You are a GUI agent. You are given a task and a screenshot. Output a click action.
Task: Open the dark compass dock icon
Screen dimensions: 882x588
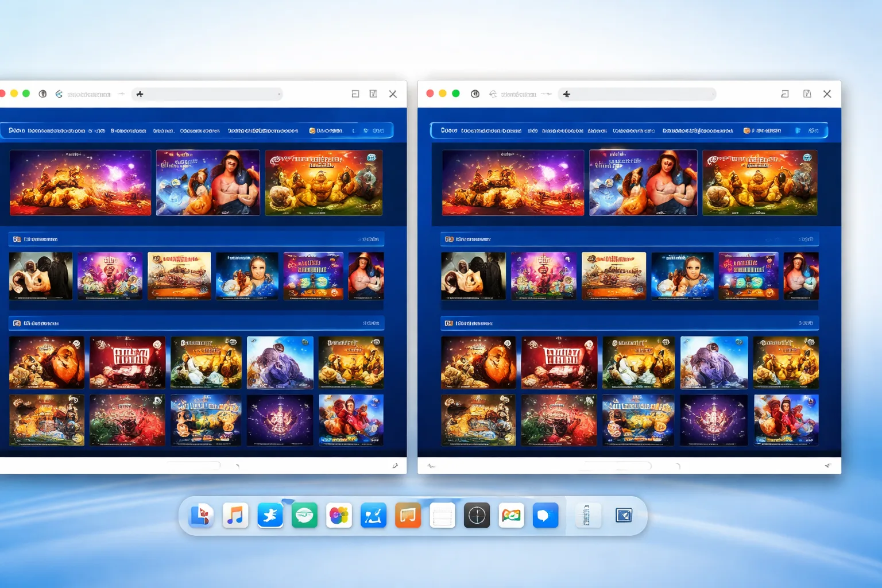click(x=477, y=516)
